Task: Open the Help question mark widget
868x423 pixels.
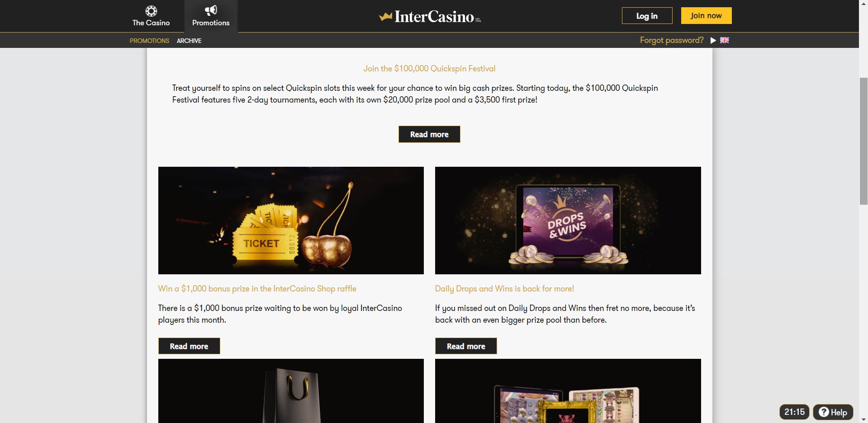Action: 833,412
